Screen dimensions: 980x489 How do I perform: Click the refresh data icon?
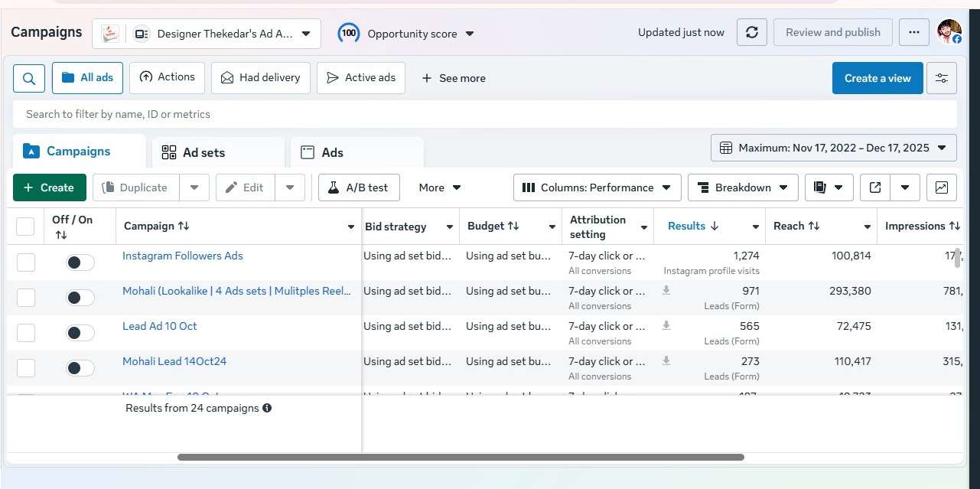click(751, 32)
